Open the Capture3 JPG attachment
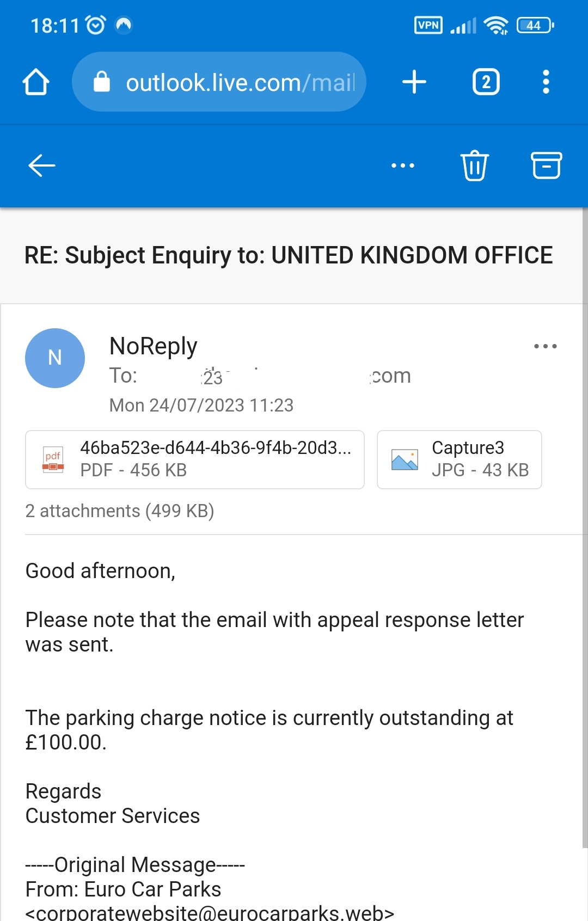 click(x=460, y=459)
